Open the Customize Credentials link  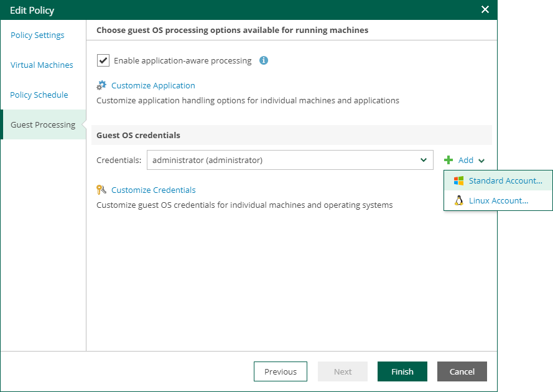pos(153,190)
